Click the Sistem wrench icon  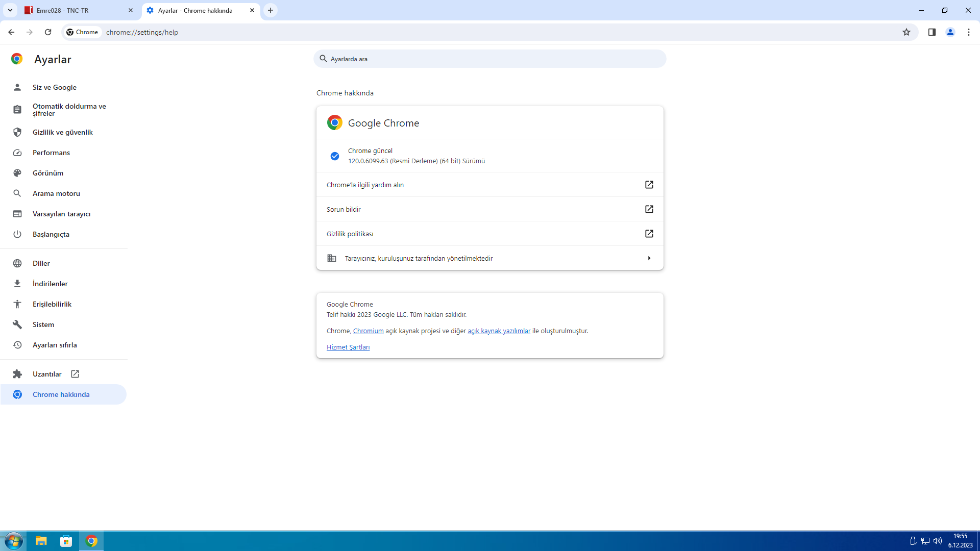click(x=17, y=324)
